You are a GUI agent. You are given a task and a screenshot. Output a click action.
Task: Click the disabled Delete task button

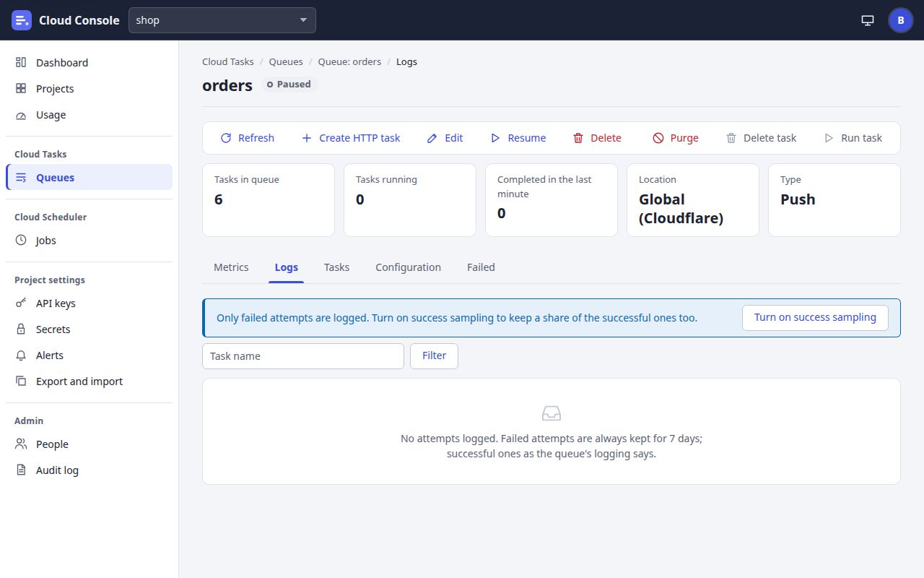[762, 138]
